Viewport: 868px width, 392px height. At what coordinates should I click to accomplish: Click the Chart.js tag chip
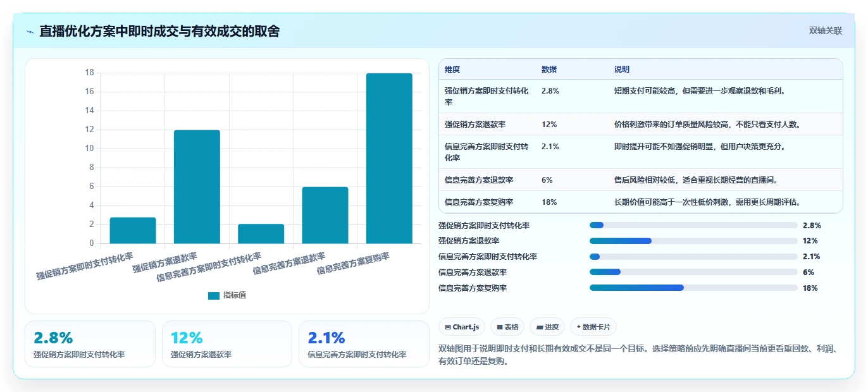(x=462, y=327)
